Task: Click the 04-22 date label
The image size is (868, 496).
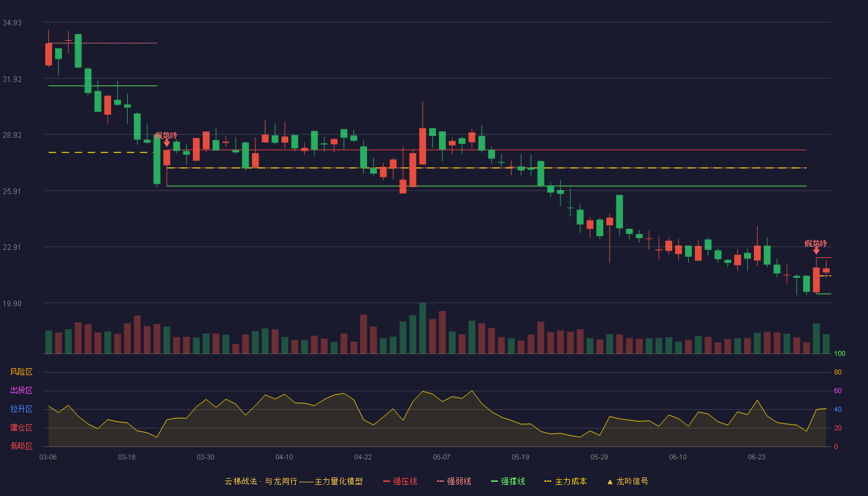Action: [363, 457]
